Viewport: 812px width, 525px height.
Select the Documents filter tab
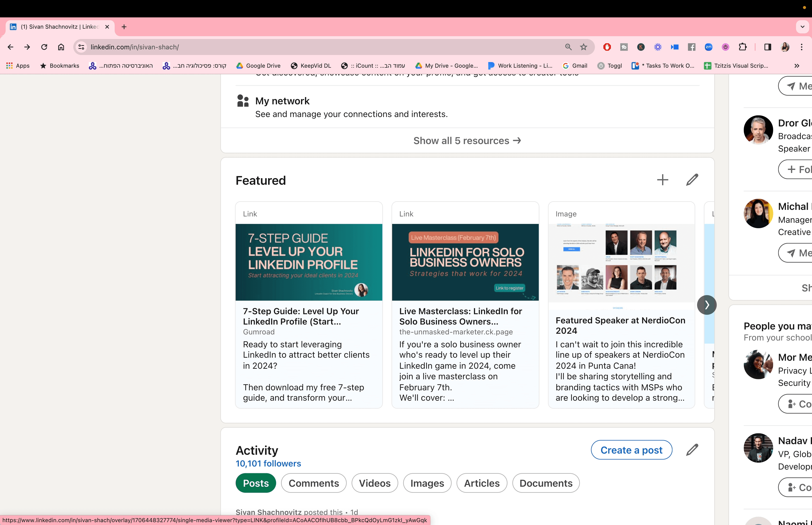click(x=546, y=483)
